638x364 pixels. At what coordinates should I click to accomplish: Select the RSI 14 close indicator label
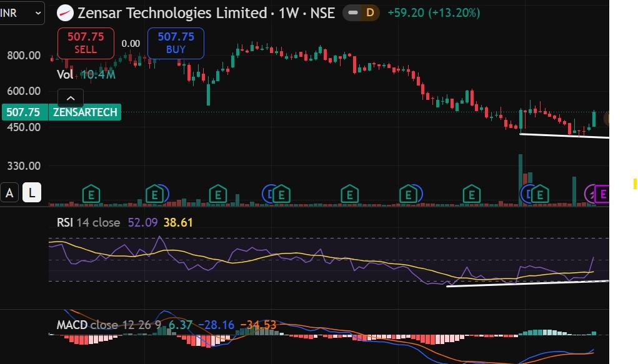click(88, 222)
